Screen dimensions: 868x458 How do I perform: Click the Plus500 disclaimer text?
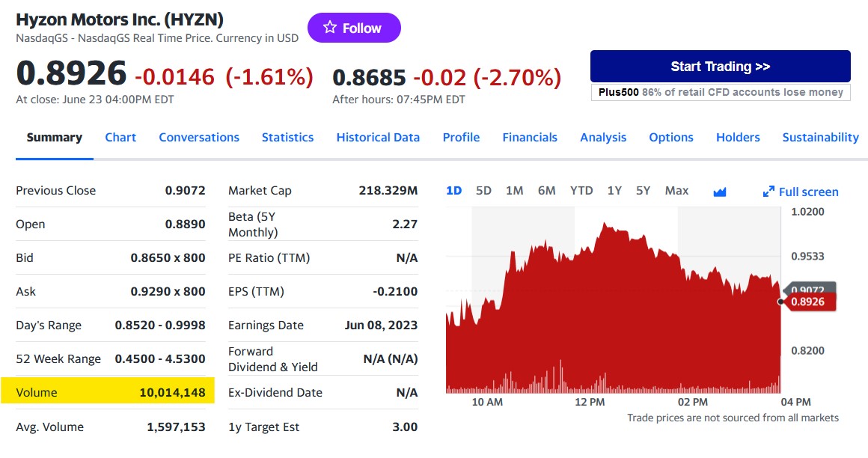pos(720,92)
